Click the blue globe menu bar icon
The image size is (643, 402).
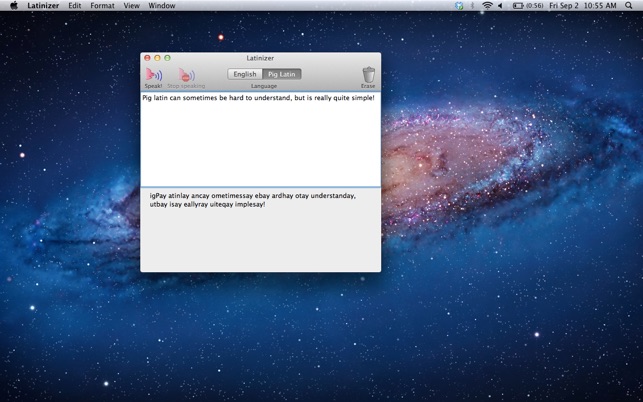click(x=459, y=6)
